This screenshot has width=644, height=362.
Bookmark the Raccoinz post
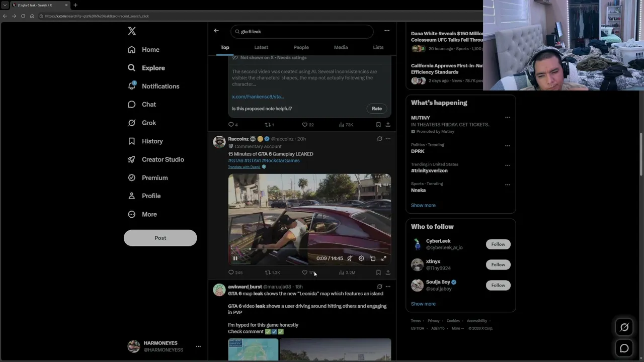pyautogui.click(x=378, y=273)
